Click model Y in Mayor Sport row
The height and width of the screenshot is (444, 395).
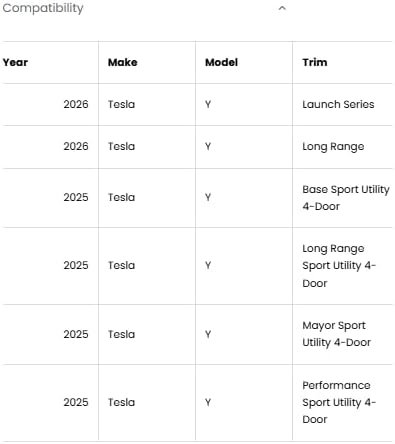click(208, 334)
